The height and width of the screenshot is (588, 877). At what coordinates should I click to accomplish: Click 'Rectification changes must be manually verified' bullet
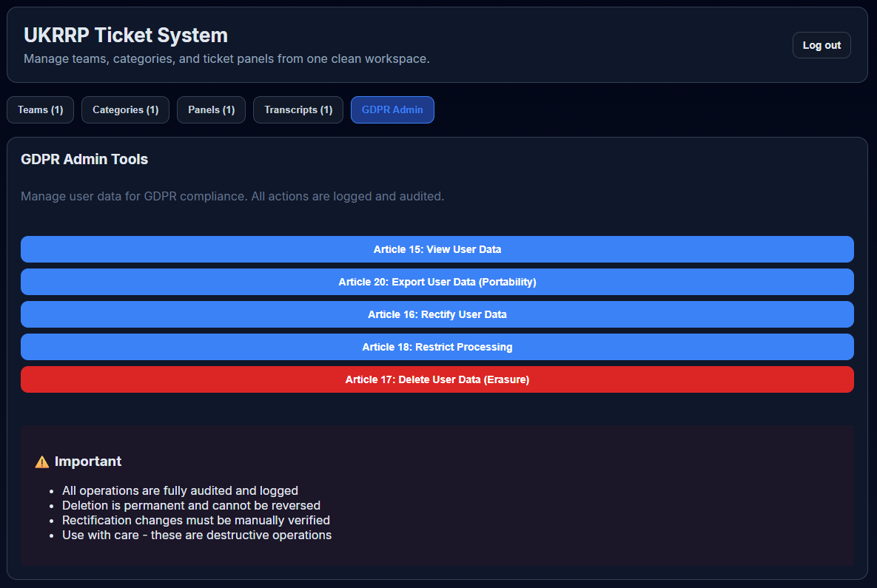tap(196, 521)
